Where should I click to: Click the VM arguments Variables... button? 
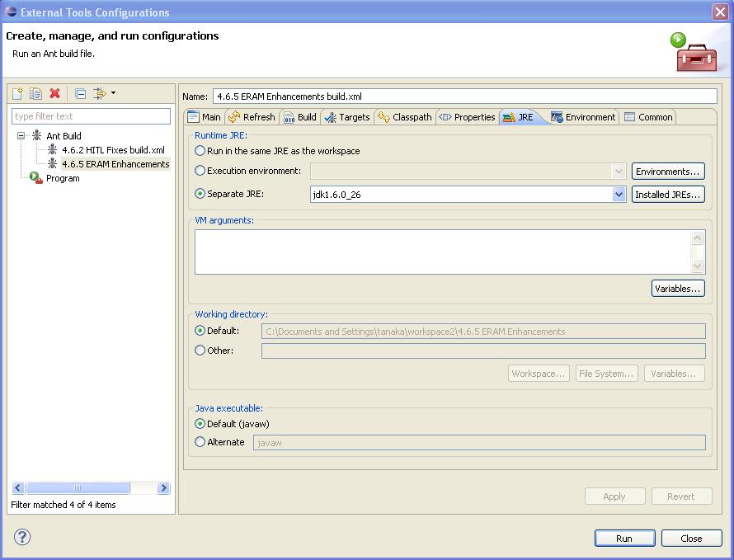tap(678, 289)
